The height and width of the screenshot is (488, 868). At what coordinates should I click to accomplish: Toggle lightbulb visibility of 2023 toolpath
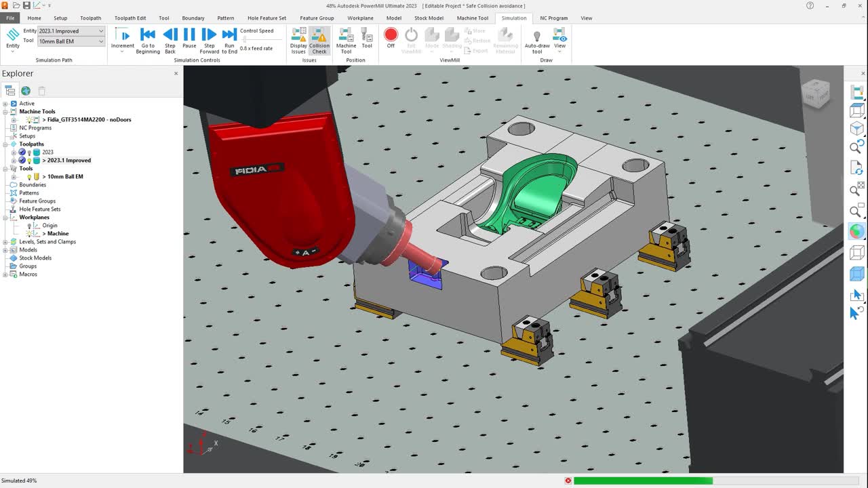[x=29, y=152]
